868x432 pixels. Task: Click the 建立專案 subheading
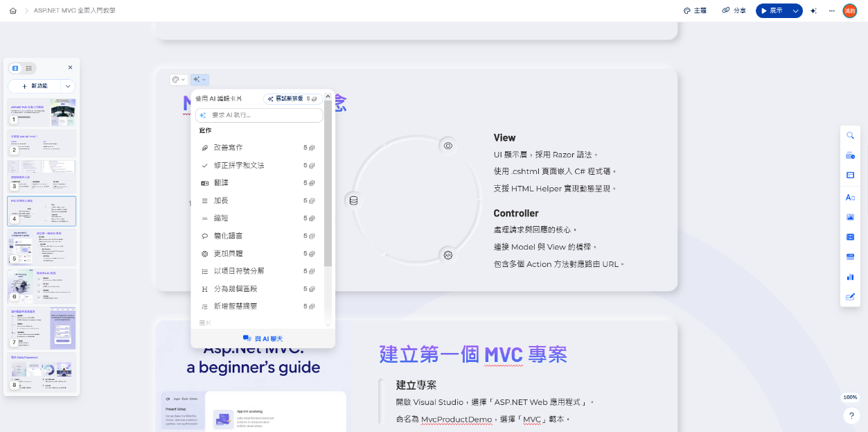(416, 385)
